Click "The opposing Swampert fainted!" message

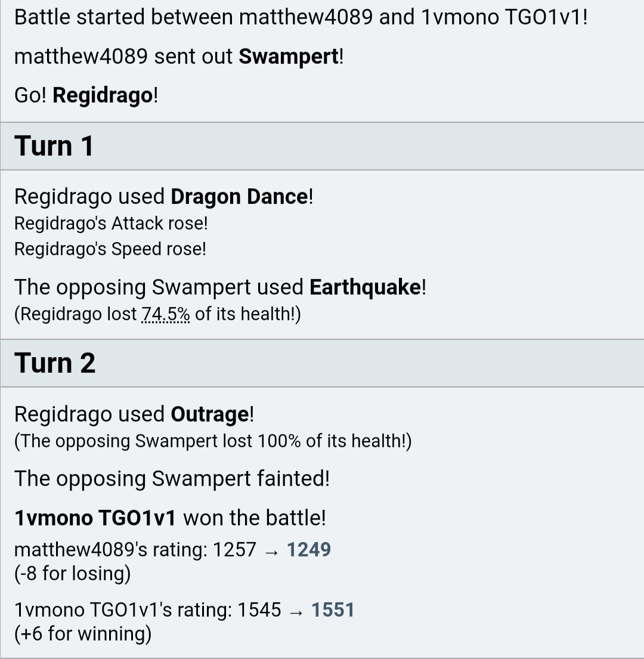tap(172, 479)
